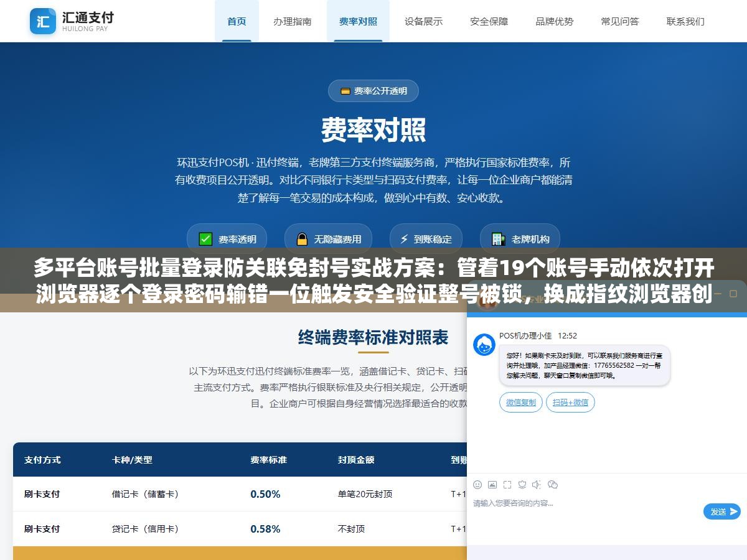Open the 首页 navigation tab

(237, 21)
